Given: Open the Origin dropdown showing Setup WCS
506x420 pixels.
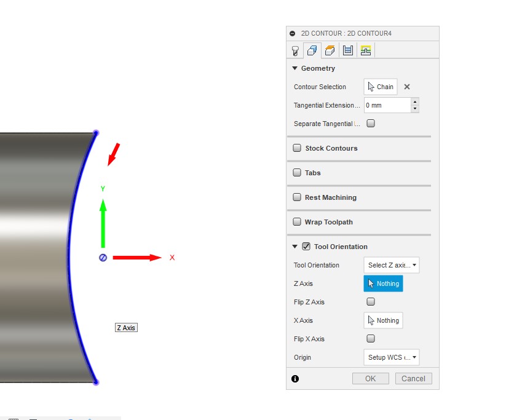Looking at the screenshot, I should 391,357.
